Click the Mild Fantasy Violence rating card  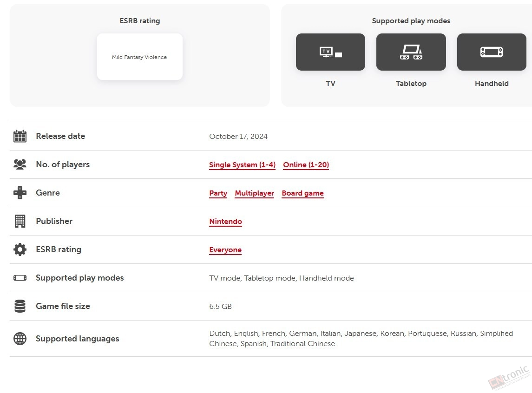coord(140,57)
